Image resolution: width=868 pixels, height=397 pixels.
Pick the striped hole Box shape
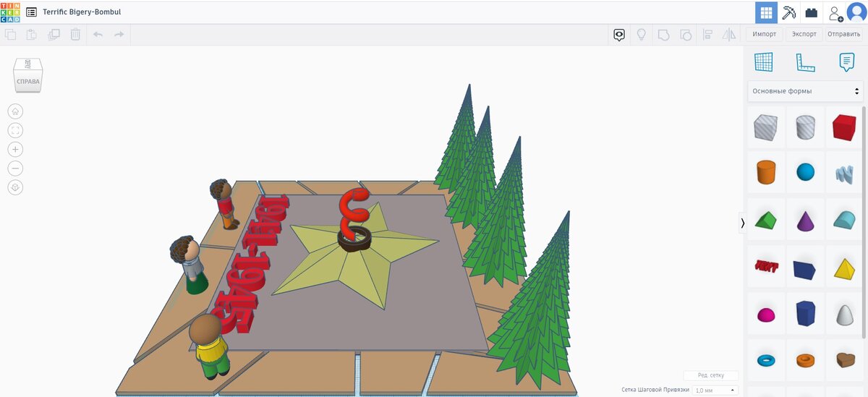765,127
